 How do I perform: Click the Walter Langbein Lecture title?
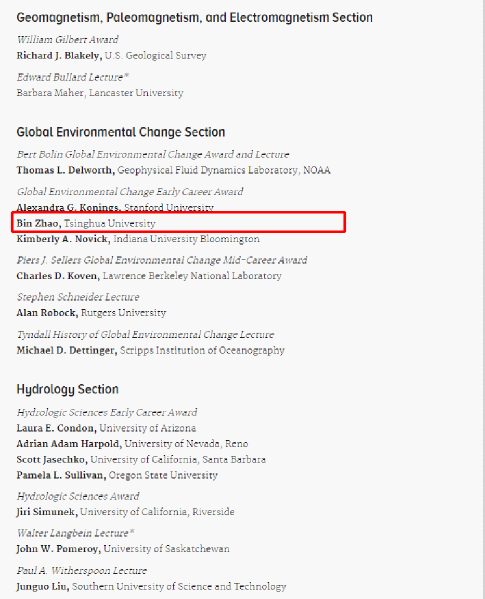click(76, 533)
